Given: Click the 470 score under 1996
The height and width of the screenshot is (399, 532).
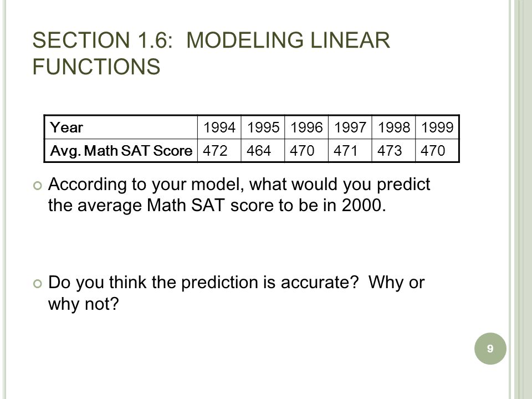Looking at the screenshot, I should 306,150.
